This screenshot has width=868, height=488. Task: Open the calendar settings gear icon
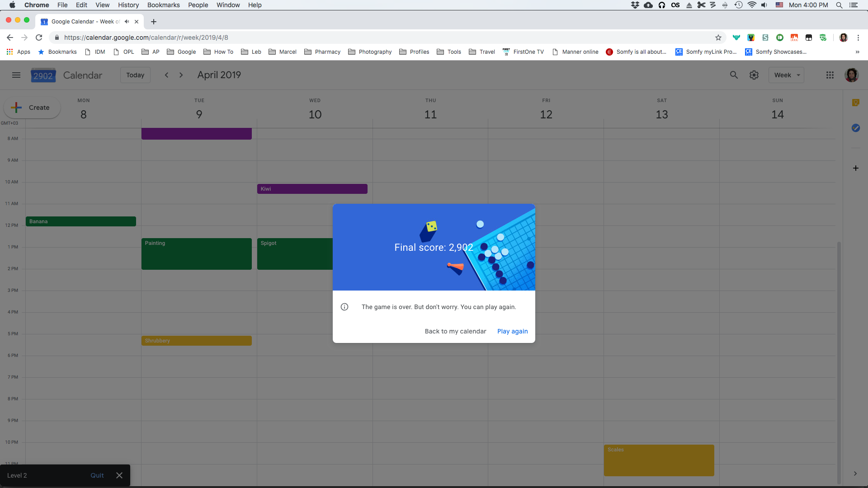coord(754,75)
